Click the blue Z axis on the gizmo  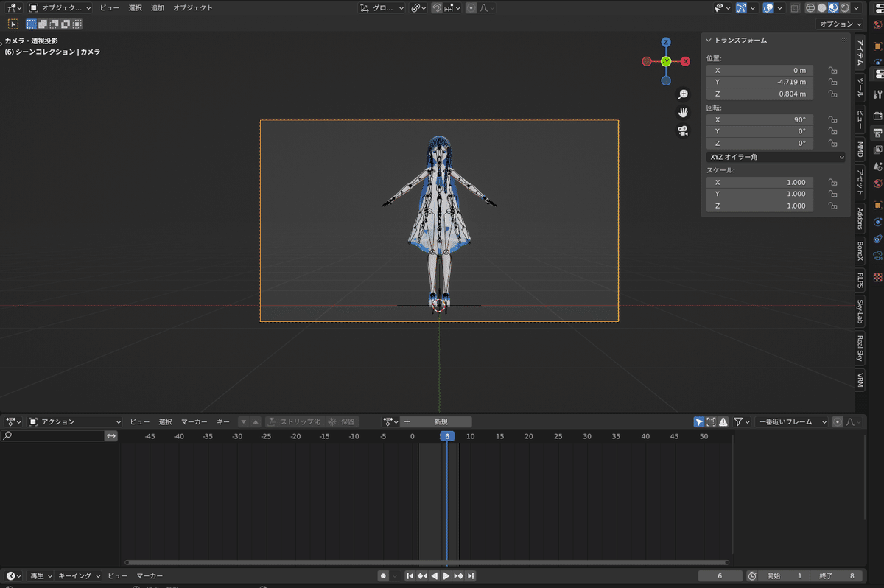click(x=666, y=42)
